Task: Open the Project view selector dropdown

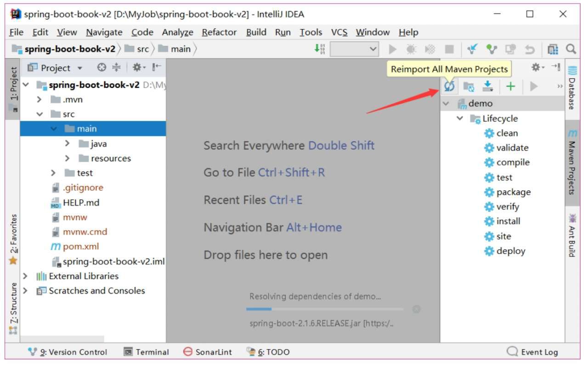Action: coord(55,68)
